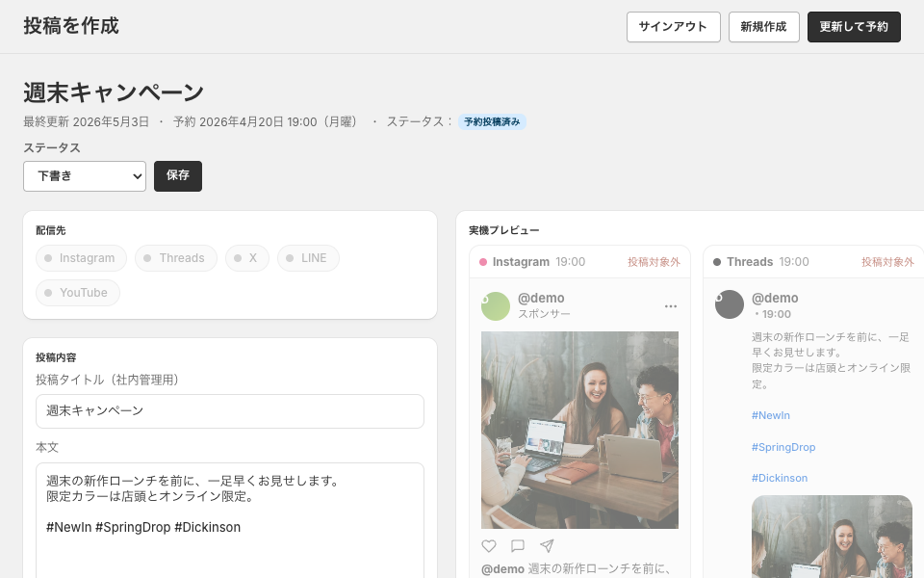Click the 予約投稿済み status badge
This screenshot has width=924, height=578.
pos(492,122)
